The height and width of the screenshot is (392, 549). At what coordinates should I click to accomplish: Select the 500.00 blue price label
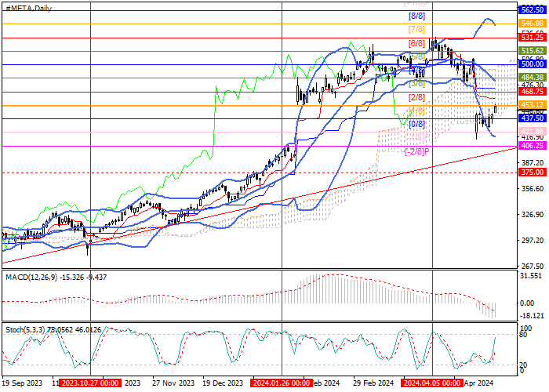(x=532, y=64)
